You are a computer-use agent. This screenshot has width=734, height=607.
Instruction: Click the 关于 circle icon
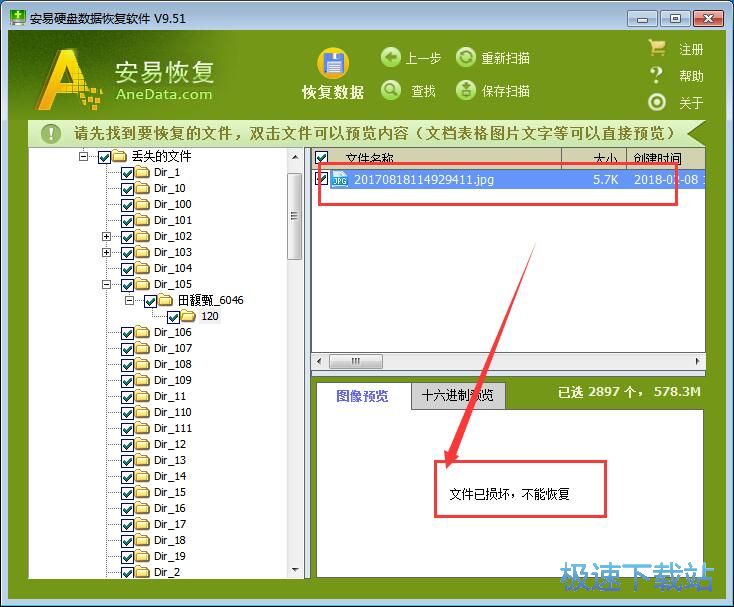(657, 102)
